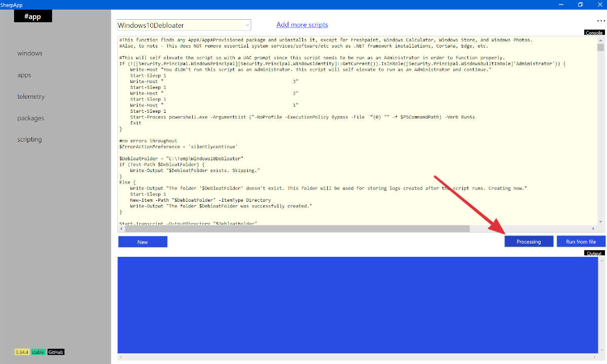Click the #app logo tile
Image resolution: width=607 pixels, height=364 pixels.
(x=33, y=17)
